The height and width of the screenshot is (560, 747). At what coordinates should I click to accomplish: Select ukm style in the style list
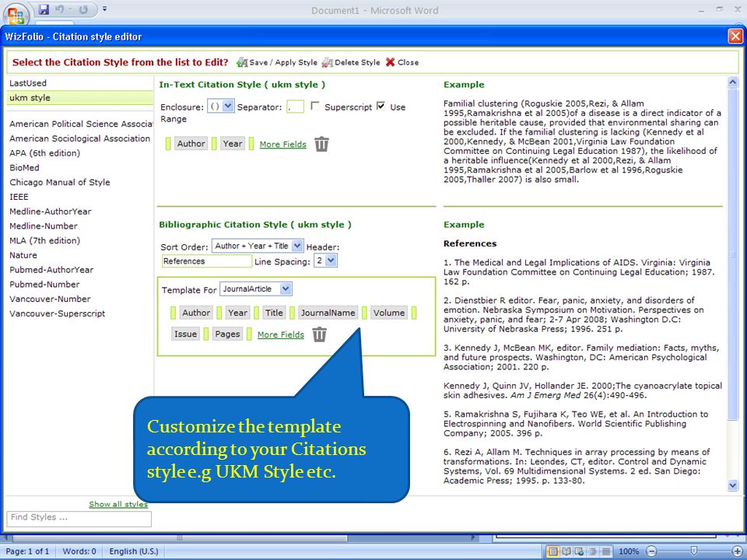coord(79,98)
